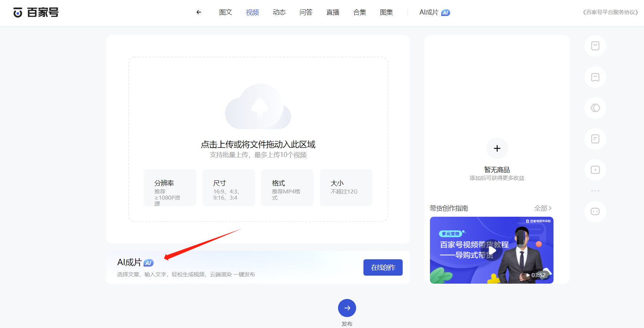Click the plus icon to add product
The image size is (644, 328).
tap(497, 148)
